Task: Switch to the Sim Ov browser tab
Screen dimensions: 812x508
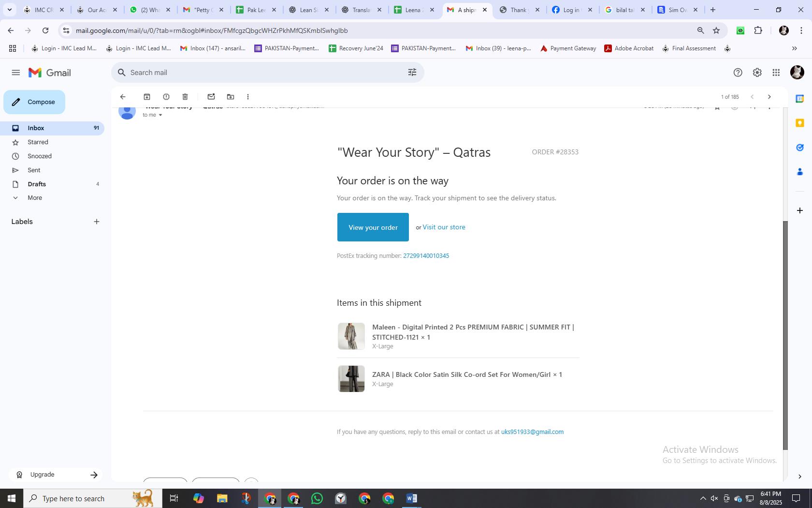Action: pyautogui.click(x=678, y=10)
